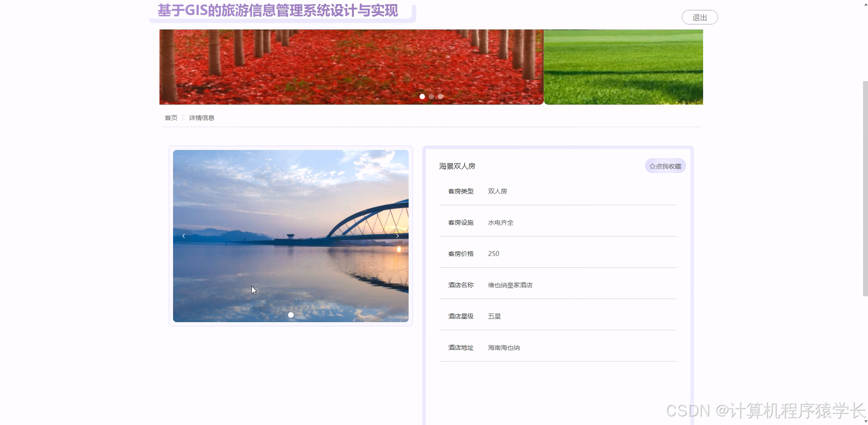Click the hotel name 维也纳皇家酒店

(510, 285)
